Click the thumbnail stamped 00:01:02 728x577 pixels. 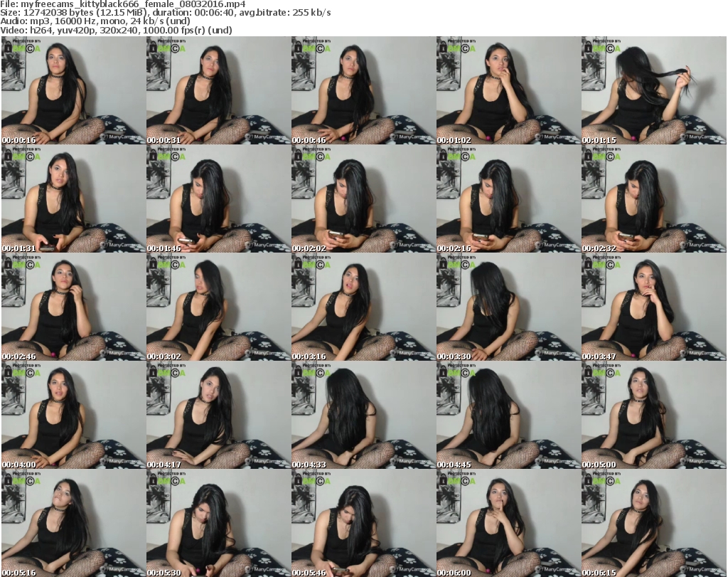[508, 90]
